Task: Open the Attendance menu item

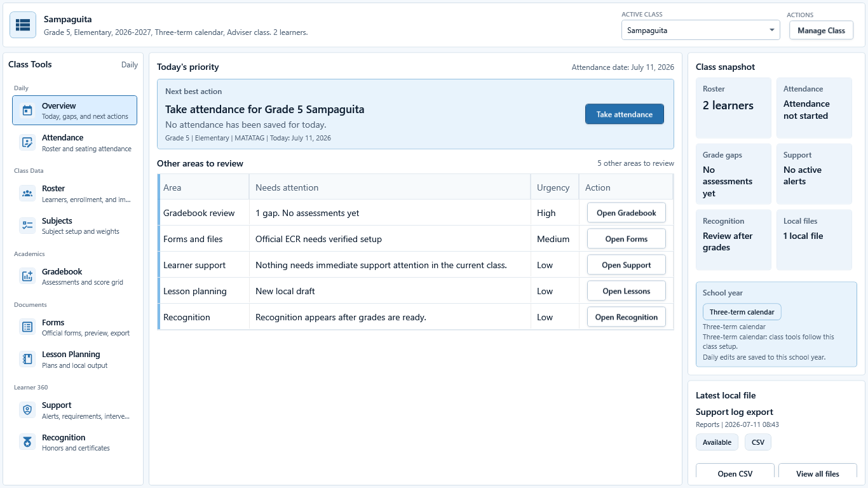Action: click(74, 142)
